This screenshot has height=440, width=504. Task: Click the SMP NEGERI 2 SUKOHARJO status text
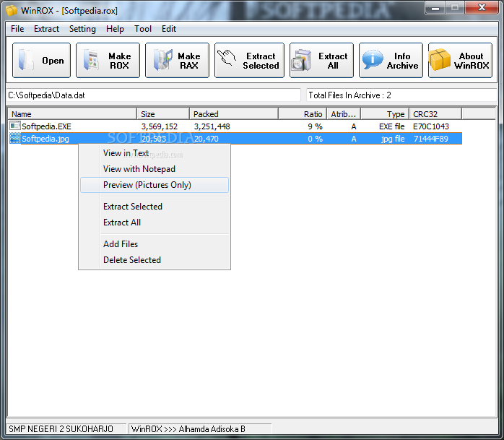(61, 429)
